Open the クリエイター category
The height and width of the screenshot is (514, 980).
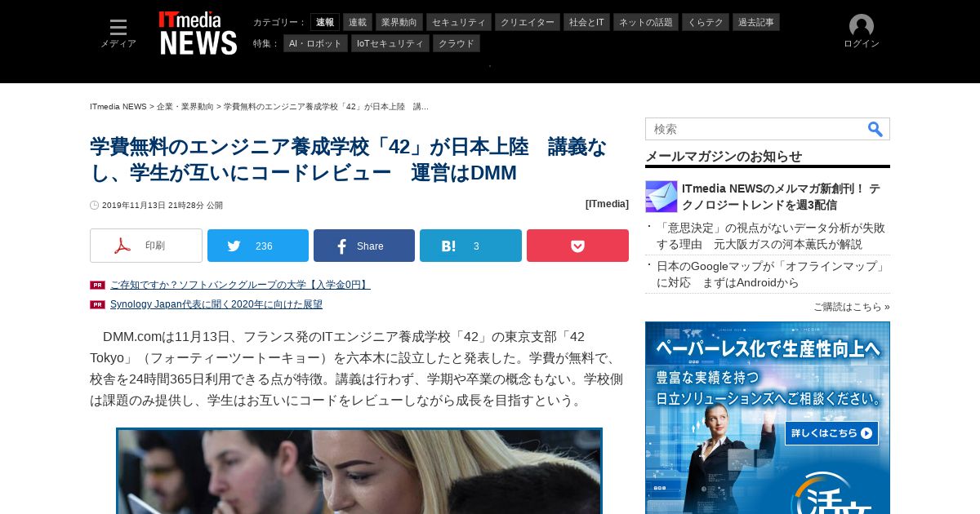click(x=528, y=22)
